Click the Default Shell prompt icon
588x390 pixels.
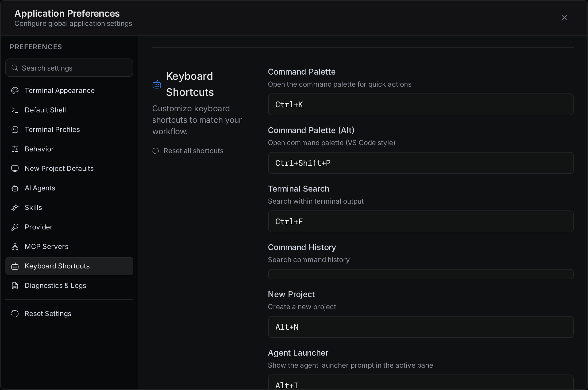click(x=15, y=110)
